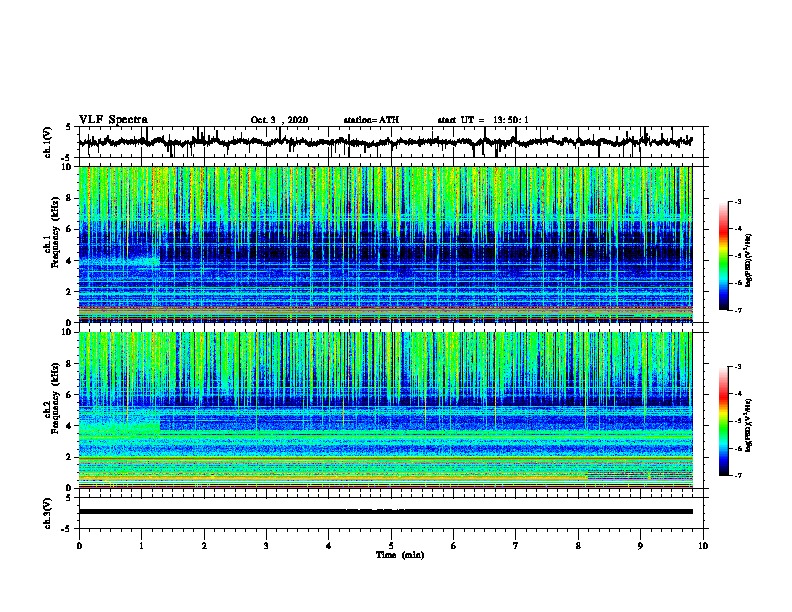Click the ch.1 colorbar log(PSD) label
Image resolution: width=792 pixels, height=612 pixels.
pyautogui.click(x=749, y=261)
